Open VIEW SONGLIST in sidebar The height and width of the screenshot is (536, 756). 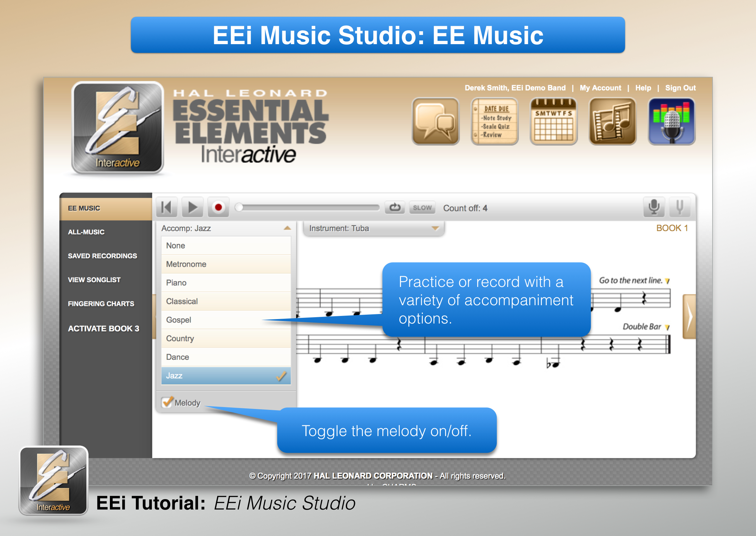(94, 280)
